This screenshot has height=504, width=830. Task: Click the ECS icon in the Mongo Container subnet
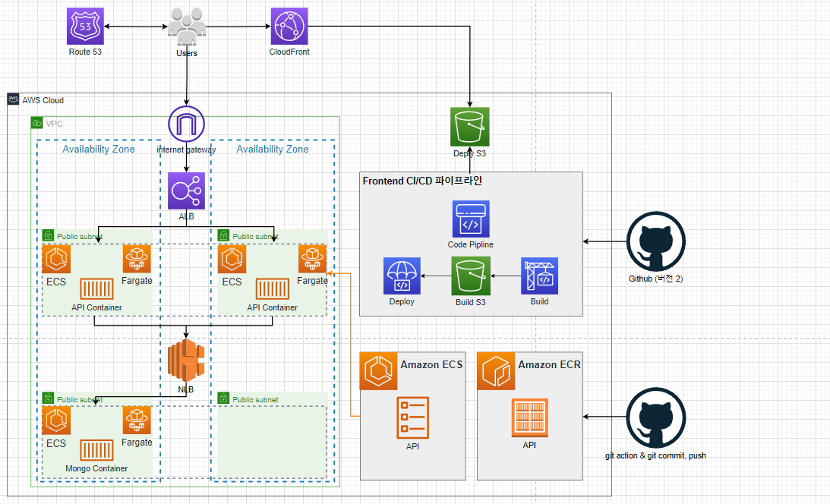[x=56, y=421]
